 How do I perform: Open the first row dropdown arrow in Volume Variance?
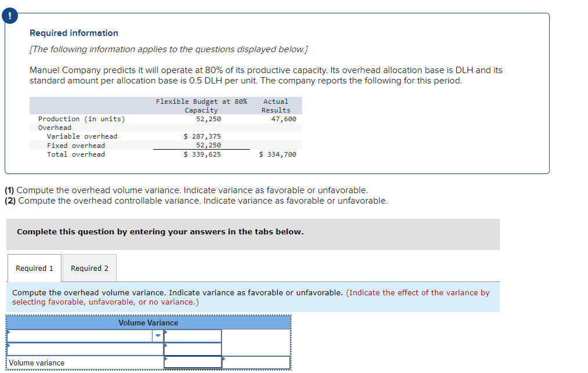(158, 336)
